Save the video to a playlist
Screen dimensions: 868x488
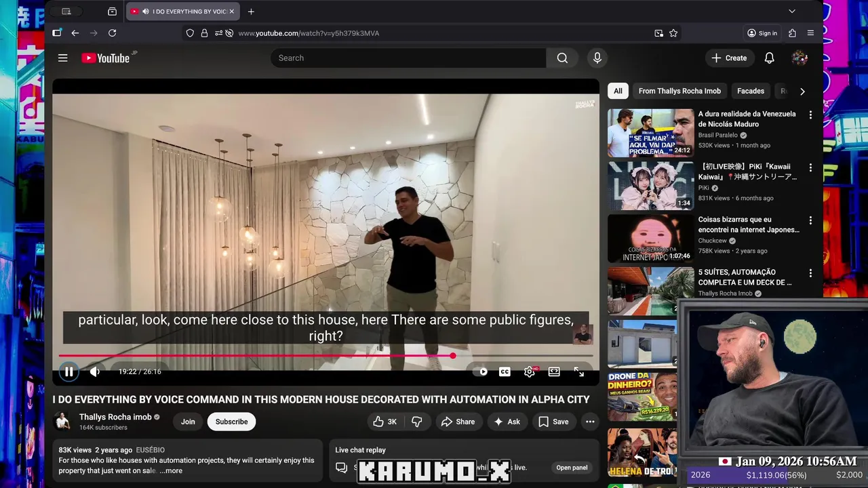pyautogui.click(x=553, y=422)
